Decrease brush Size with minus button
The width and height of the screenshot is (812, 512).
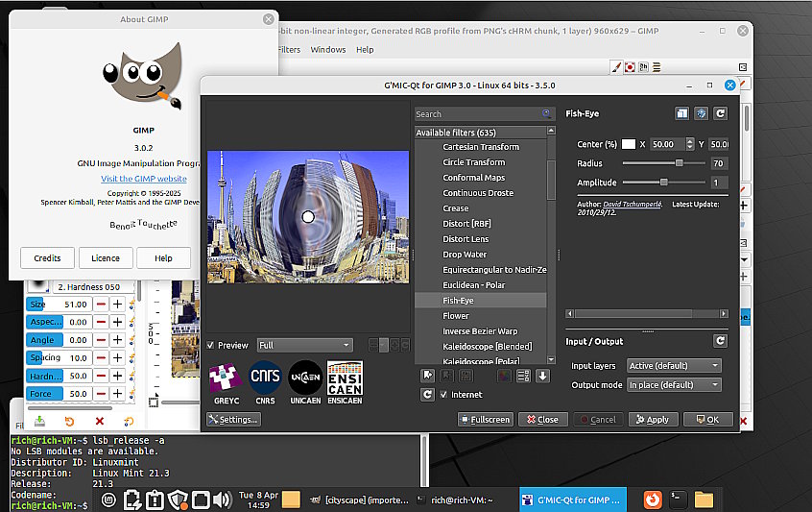(x=102, y=305)
